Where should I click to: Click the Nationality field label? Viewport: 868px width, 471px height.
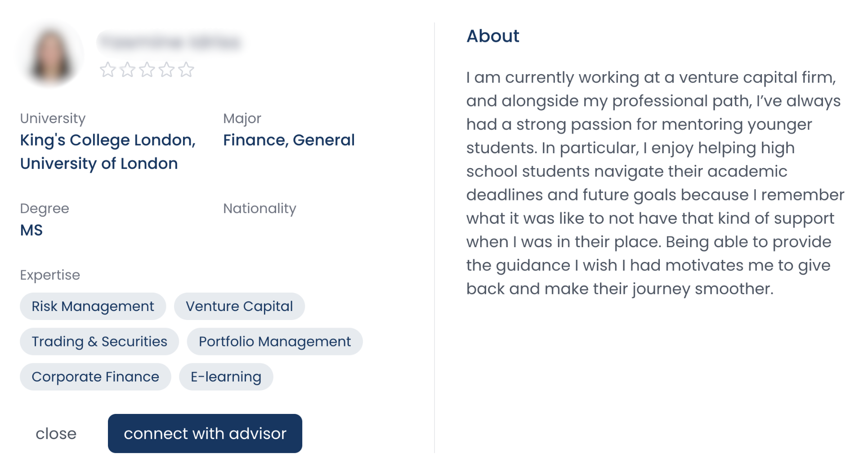[x=259, y=208]
